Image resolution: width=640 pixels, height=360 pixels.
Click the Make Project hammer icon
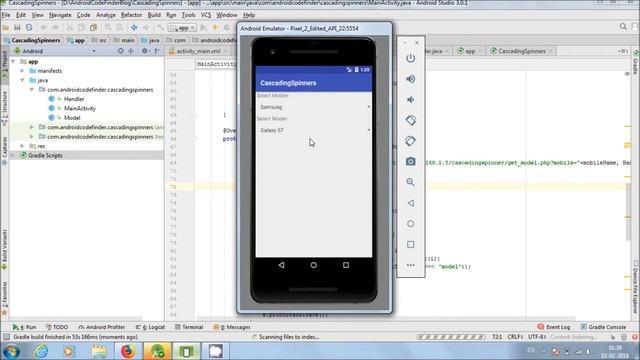point(160,27)
